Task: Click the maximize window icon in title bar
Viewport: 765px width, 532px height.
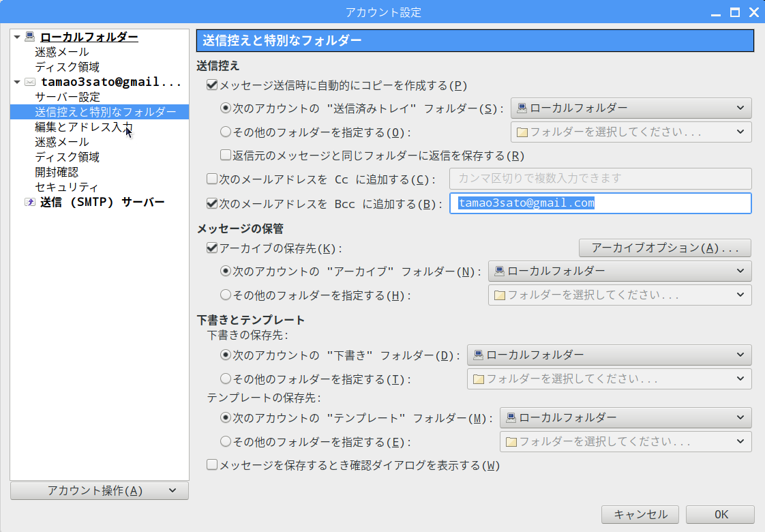Action: pyautogui.click(x=734, y=12)
